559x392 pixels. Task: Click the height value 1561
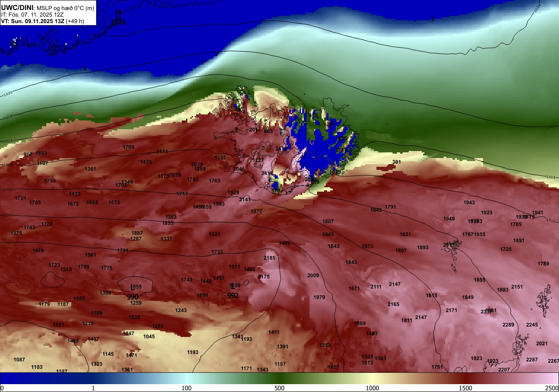coord(90,255)
